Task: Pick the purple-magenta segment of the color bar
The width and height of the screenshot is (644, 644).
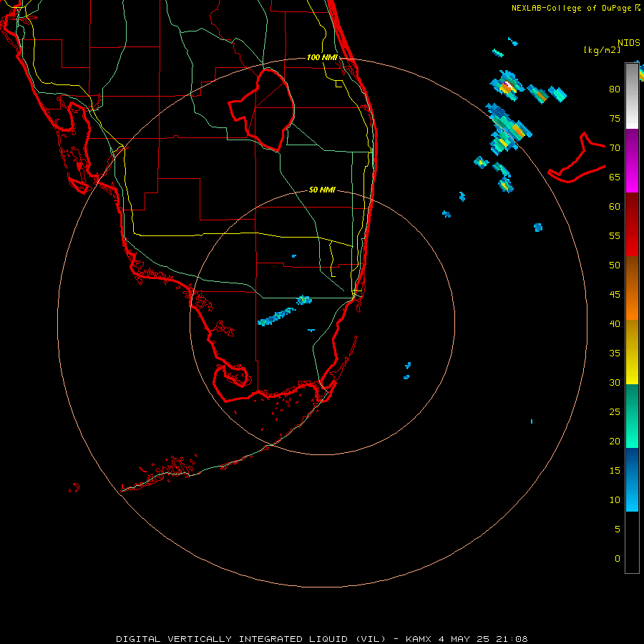Action: click(x=632, y=160)
